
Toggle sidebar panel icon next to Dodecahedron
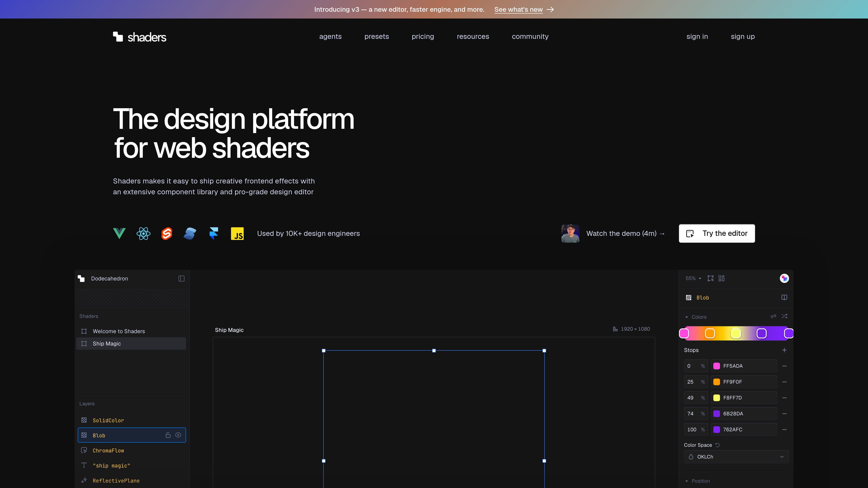click(x=181, y=279)
